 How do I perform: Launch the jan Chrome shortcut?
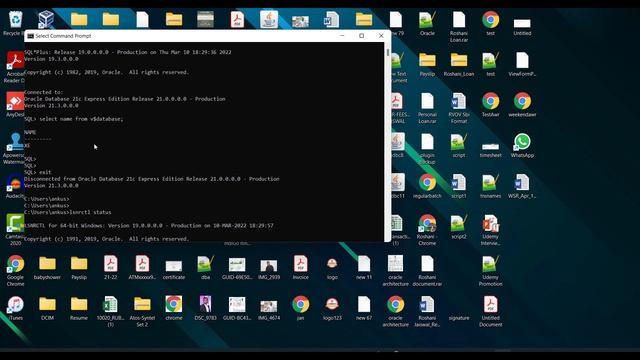pos(300,308)
